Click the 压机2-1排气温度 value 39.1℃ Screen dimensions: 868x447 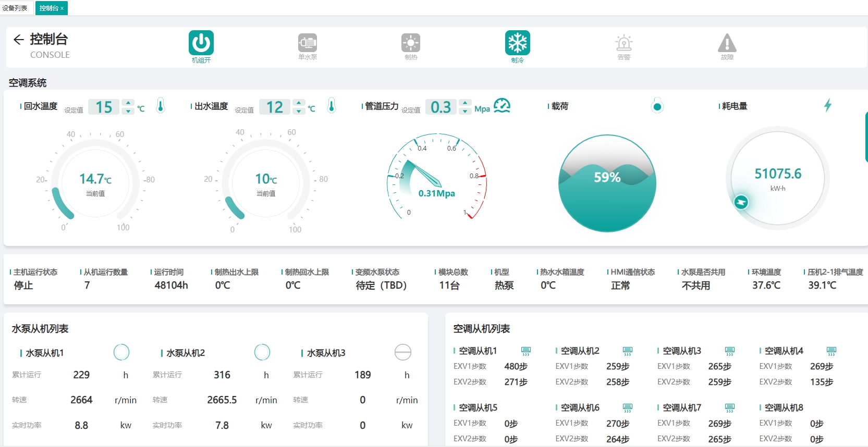[822, 285]
